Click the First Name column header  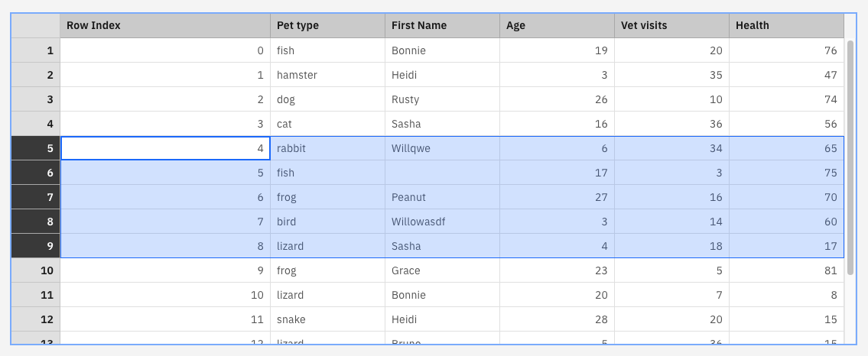tap(442, 25)
